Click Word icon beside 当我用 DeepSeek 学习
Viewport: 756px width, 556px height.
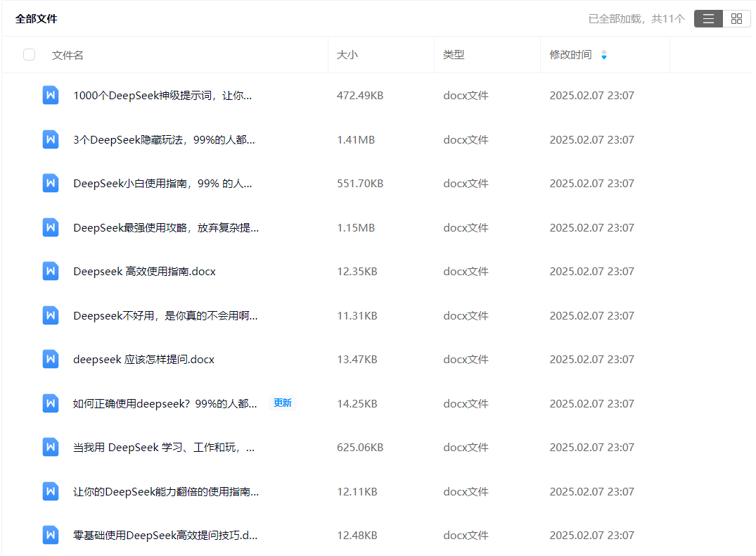pos(50,448)
